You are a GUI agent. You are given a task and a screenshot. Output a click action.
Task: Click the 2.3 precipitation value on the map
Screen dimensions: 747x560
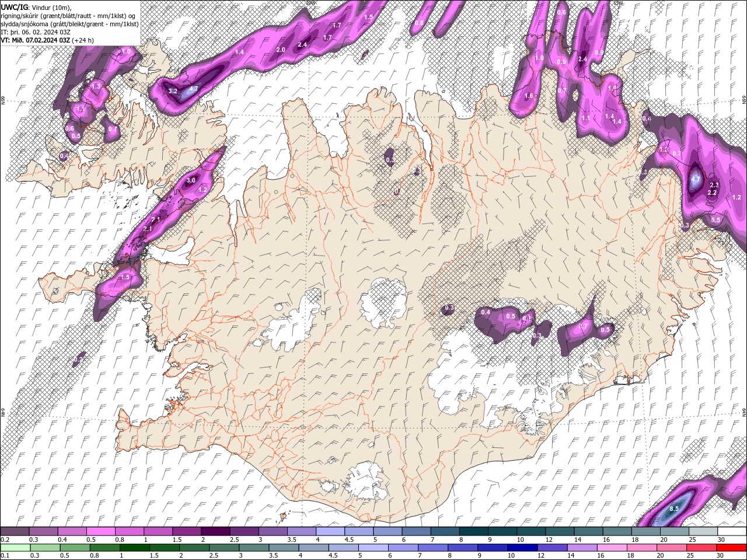[714, 185]
